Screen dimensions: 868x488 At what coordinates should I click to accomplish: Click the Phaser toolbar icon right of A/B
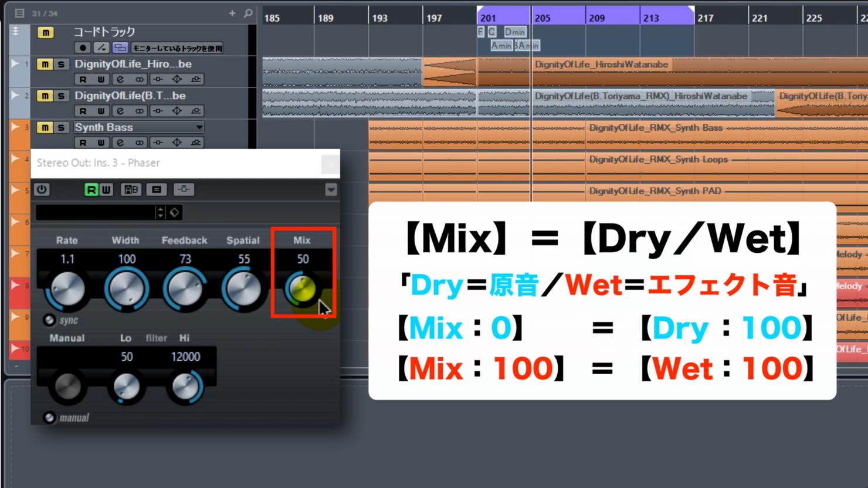(x=156, y=189)
